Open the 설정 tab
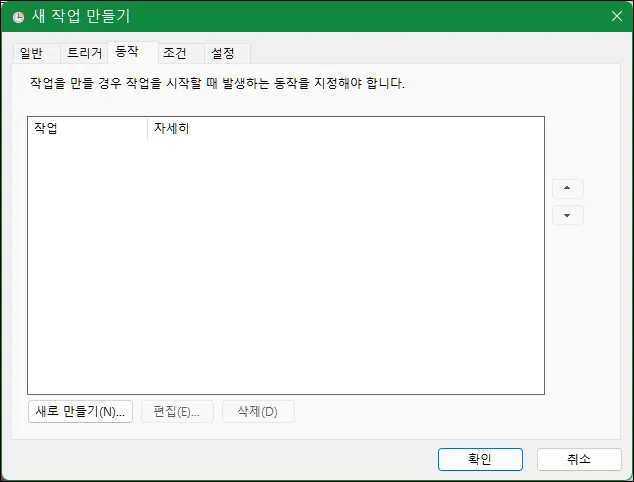634x482 pixels. (x=227, y=53)
